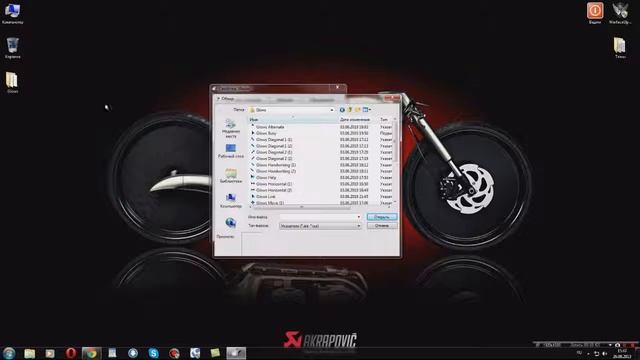Switch to Google Chrome in the taskbar
The width and height of the screenshot is (640, 360).
tap(91, 353)
